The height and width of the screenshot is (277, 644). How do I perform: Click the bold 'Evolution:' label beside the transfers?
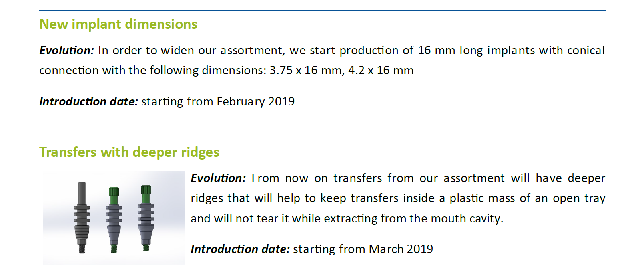[218, 178]
